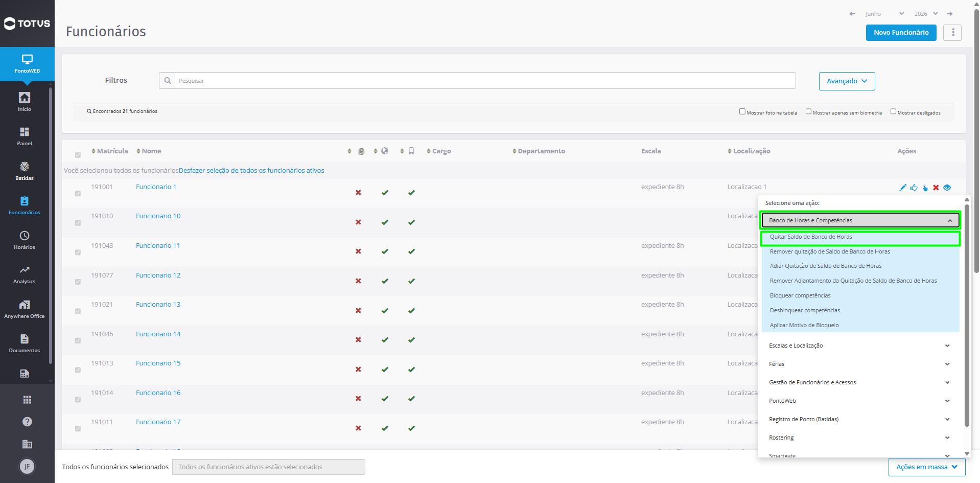
Task: Open Analytics in the sidebar
Action: click(25, 274)
